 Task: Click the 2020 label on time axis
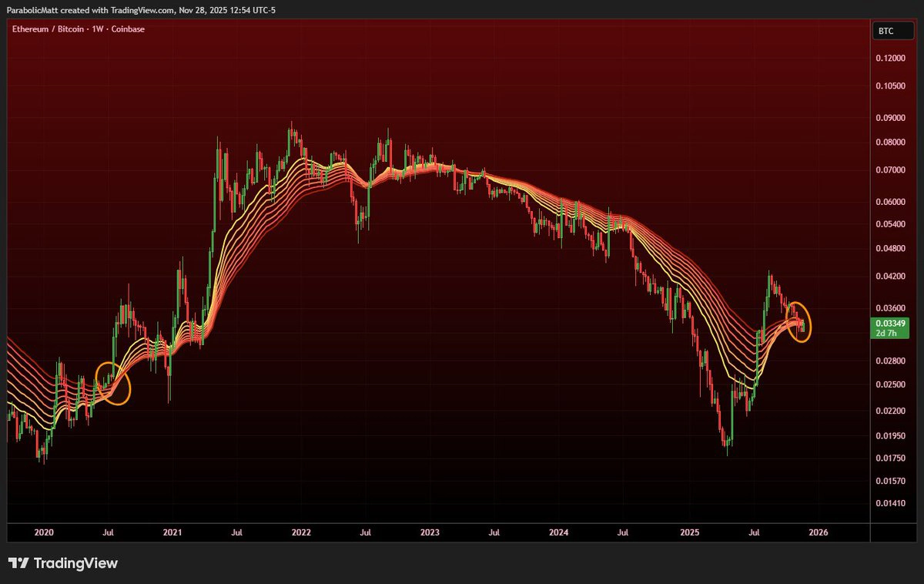coord(44,532)
